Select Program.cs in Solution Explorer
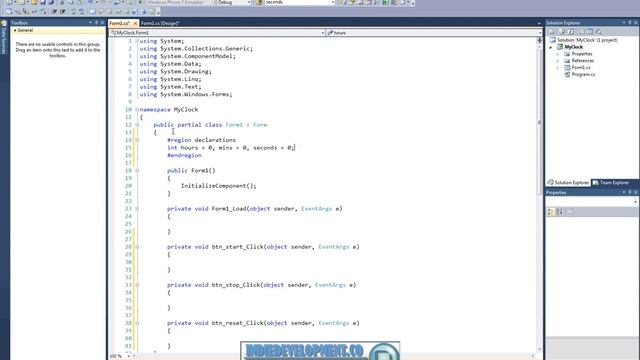The height and width of the screenshot is (360, 640). tap(583, 75)
